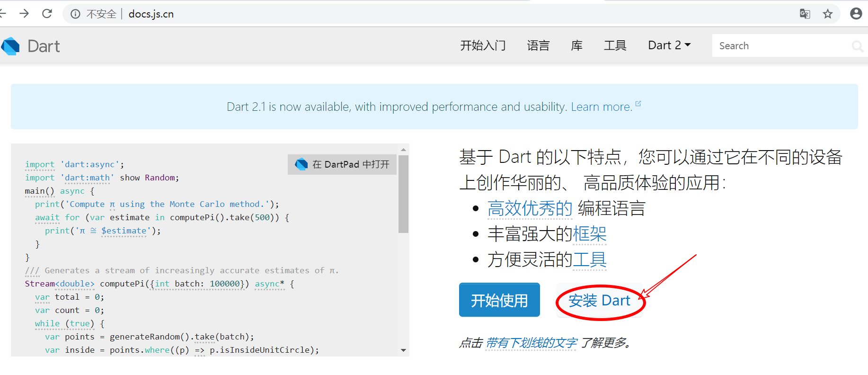Open the 框架 link
The image size is (868, 375).
coord(590,234)
